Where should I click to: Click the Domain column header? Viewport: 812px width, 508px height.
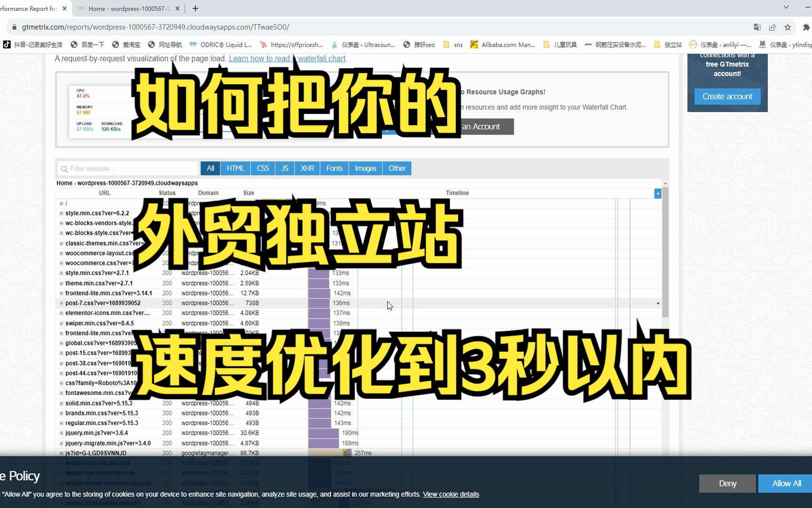point(208,193)
